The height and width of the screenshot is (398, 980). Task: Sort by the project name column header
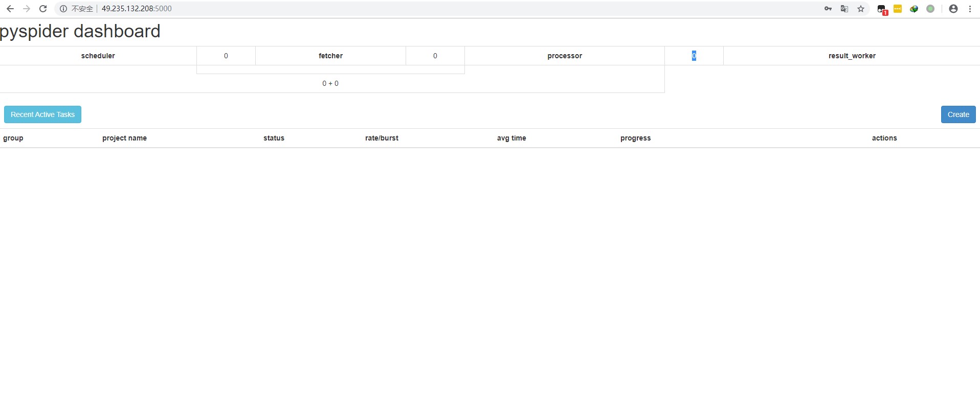click(124, 138)
